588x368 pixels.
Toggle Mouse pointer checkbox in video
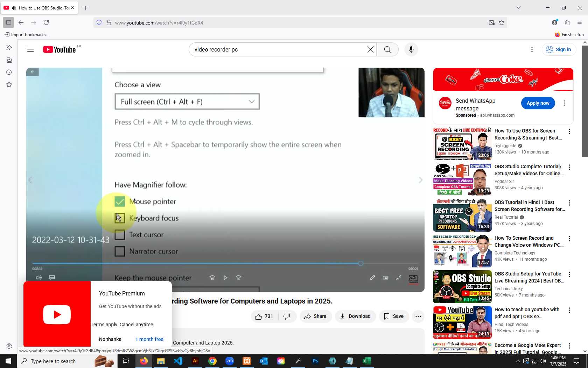pyautogui.click(x=120, y=201)
